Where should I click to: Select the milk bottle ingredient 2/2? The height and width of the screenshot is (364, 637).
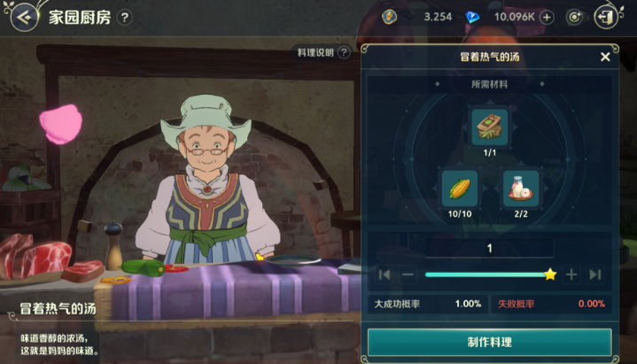520,189
